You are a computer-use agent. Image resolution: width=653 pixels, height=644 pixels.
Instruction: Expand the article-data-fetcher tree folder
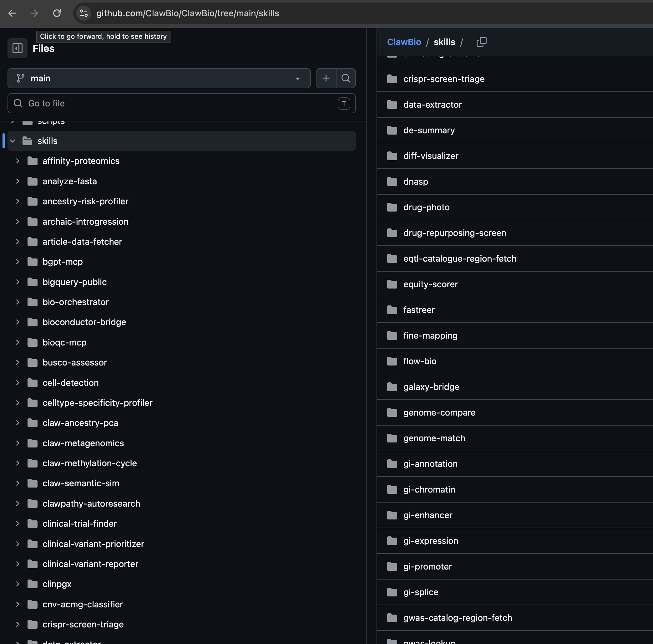click(18, 242)
